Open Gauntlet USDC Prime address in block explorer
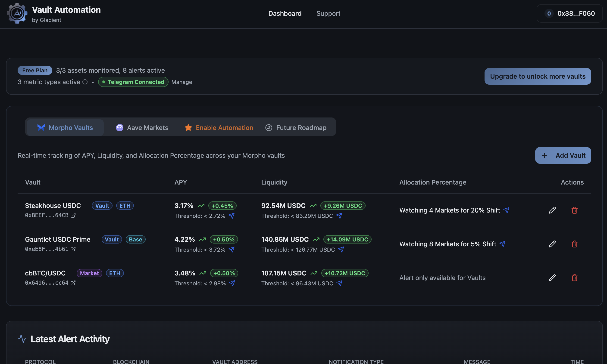 73,249
